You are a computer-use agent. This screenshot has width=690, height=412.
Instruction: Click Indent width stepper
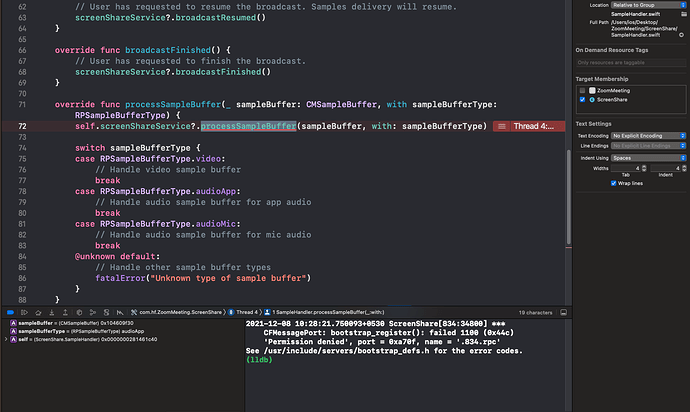(x=684, y=169)
